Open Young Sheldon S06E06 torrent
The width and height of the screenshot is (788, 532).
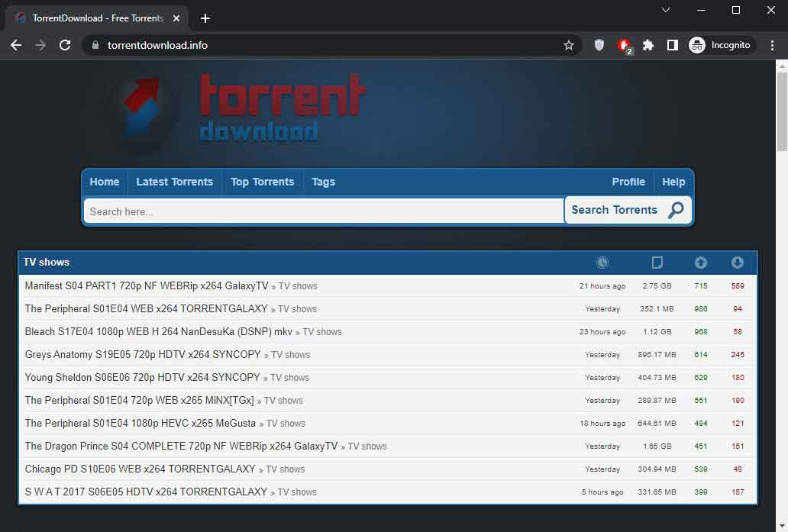[x=142, y=377]
